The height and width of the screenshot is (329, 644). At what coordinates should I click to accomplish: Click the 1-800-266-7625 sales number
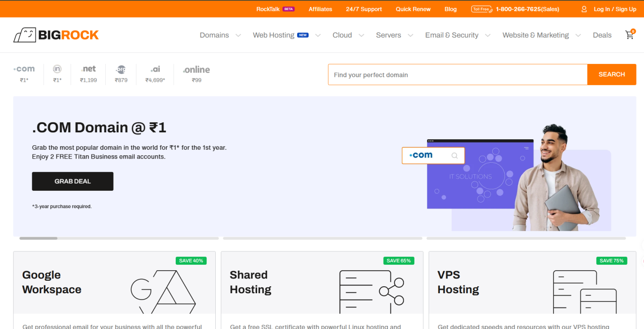point(528,9)
